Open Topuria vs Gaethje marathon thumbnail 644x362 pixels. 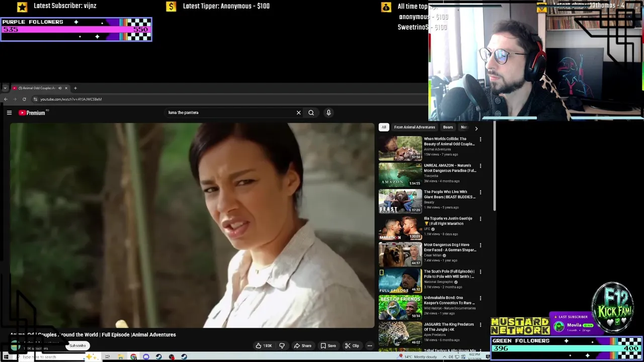[400, 228]
